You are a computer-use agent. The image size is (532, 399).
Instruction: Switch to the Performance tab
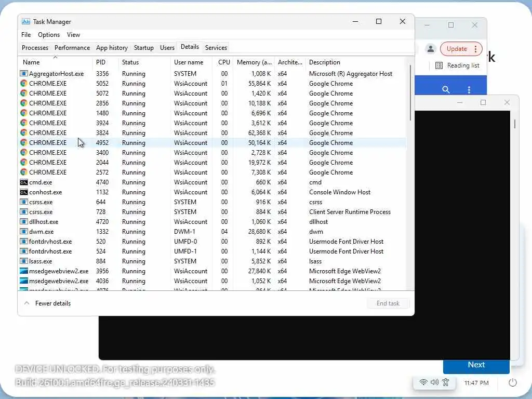[x=72, y=47]
